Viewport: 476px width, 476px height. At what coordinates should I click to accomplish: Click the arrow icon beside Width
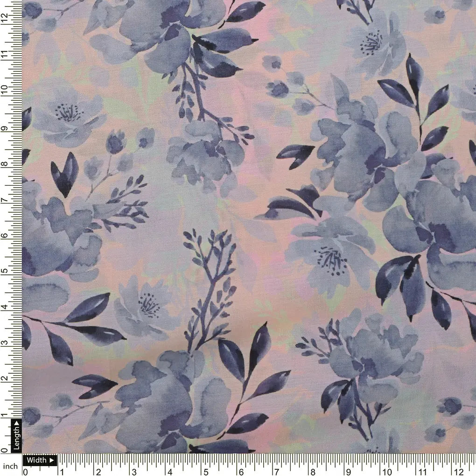click(51, 460)
